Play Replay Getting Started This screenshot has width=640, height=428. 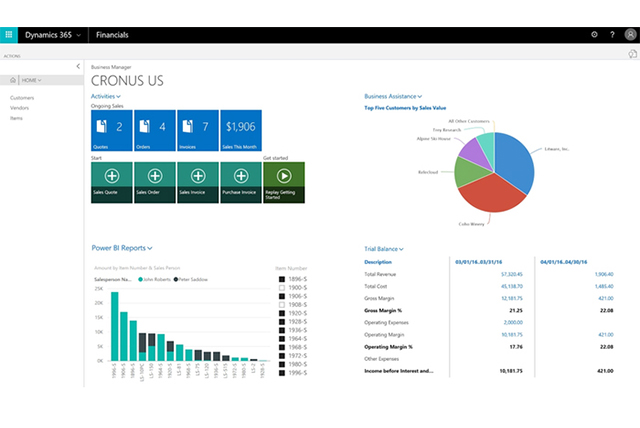click(x=284, y=182)
